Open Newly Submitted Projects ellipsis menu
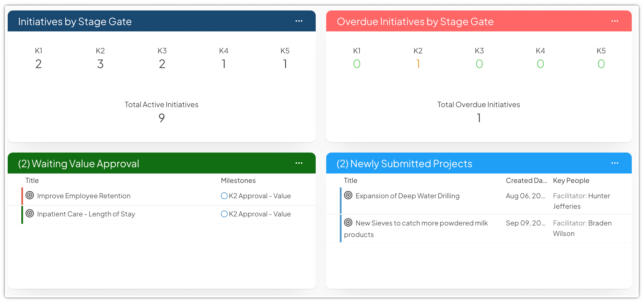644x303 pixels. (x=615, y=163)
